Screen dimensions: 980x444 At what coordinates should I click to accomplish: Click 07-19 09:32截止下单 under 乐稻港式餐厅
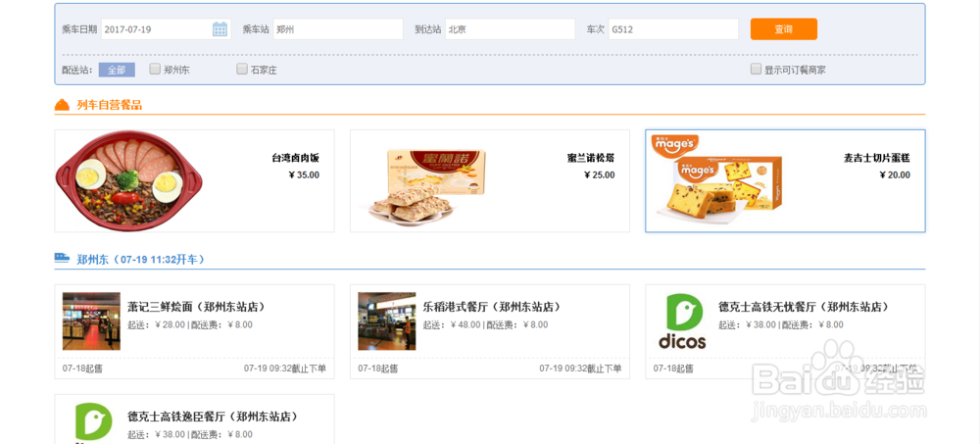point(580,369)
